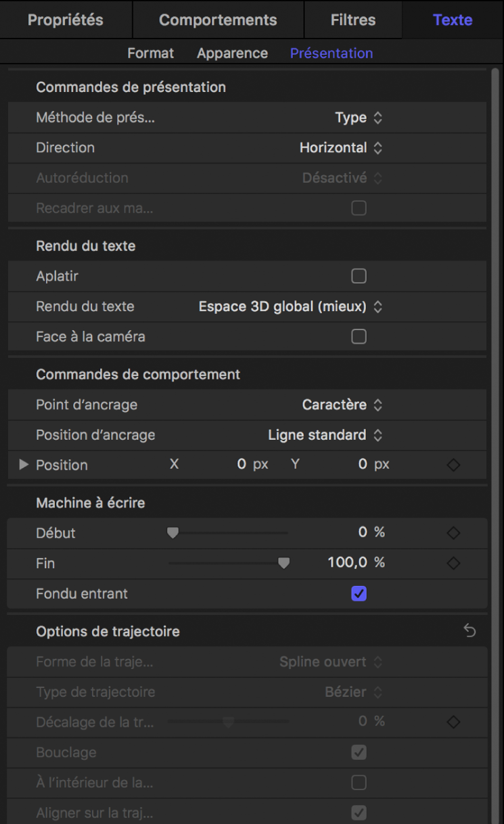Switch to the Propriétés tab
This screenshot has height=824, width=504.
65,20
